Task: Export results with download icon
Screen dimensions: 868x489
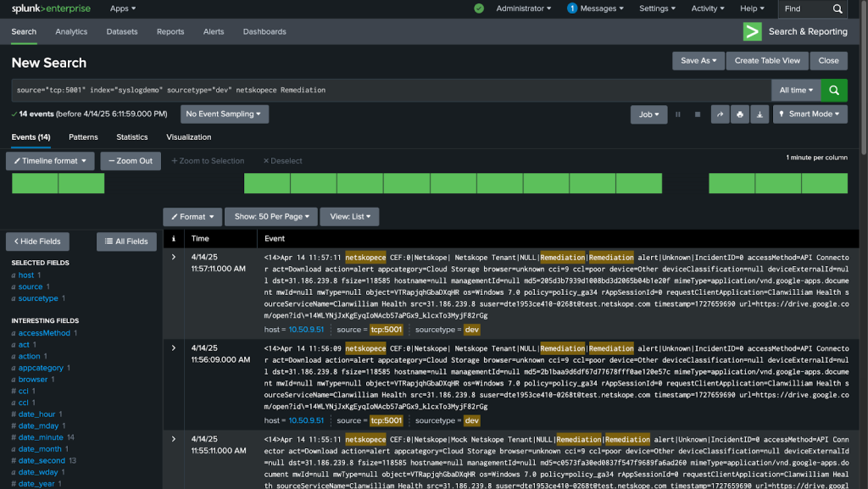Action: (759, 114)
